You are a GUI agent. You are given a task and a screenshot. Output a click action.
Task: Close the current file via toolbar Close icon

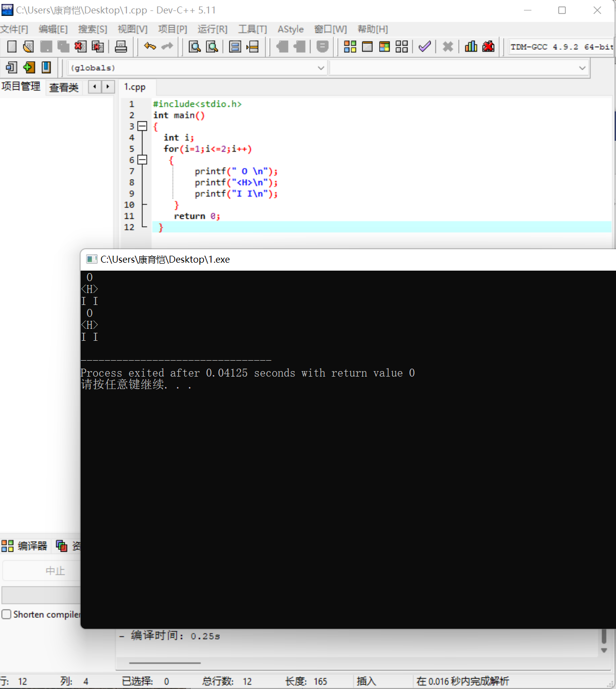coord(80,47)
